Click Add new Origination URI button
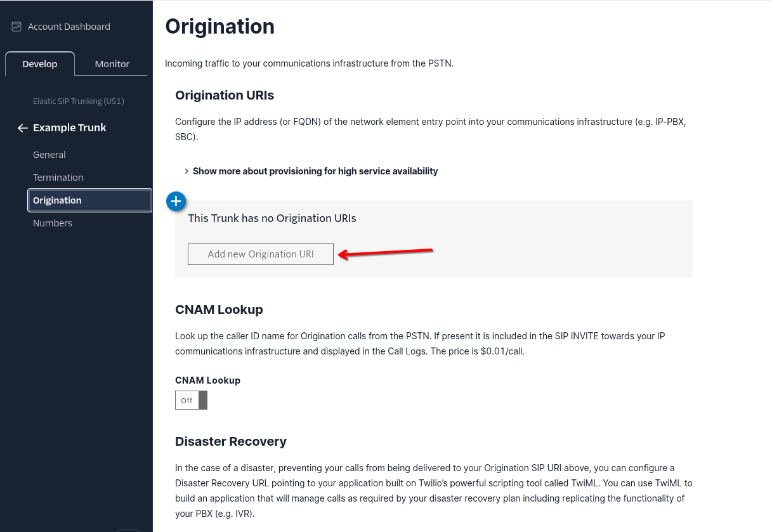Screen dimensions: 772x532 (261, 254)
